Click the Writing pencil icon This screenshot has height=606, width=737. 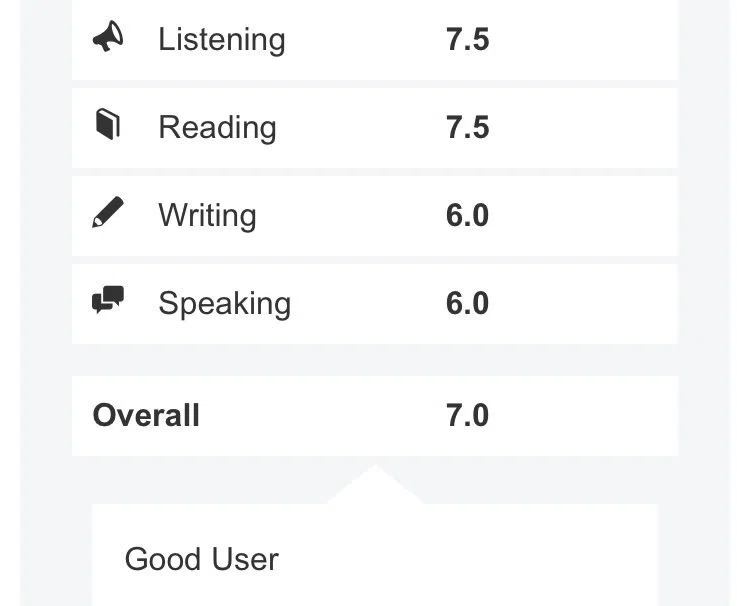point(108,212)
